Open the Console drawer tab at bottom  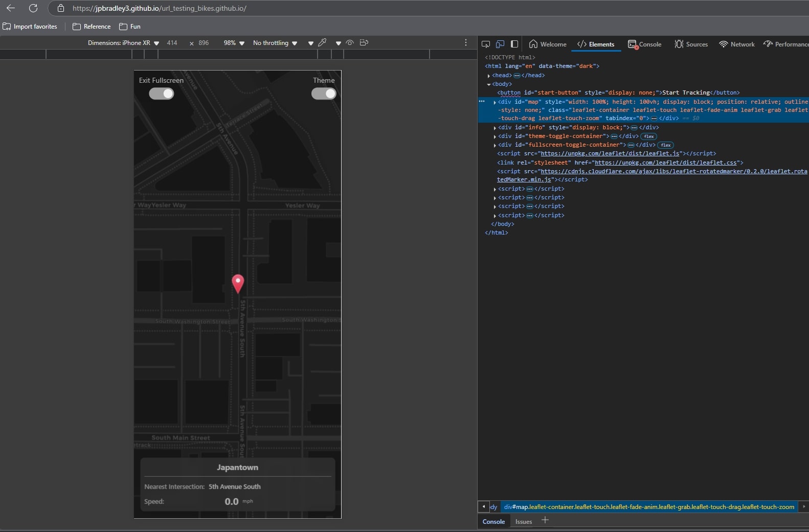493,521
